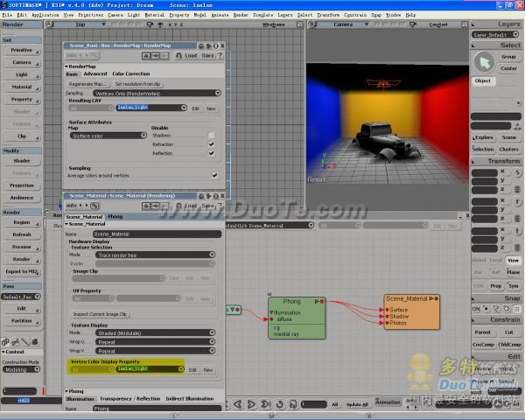Open the Surface color map dropdown

pyautogui.click(x=108, y=136)
